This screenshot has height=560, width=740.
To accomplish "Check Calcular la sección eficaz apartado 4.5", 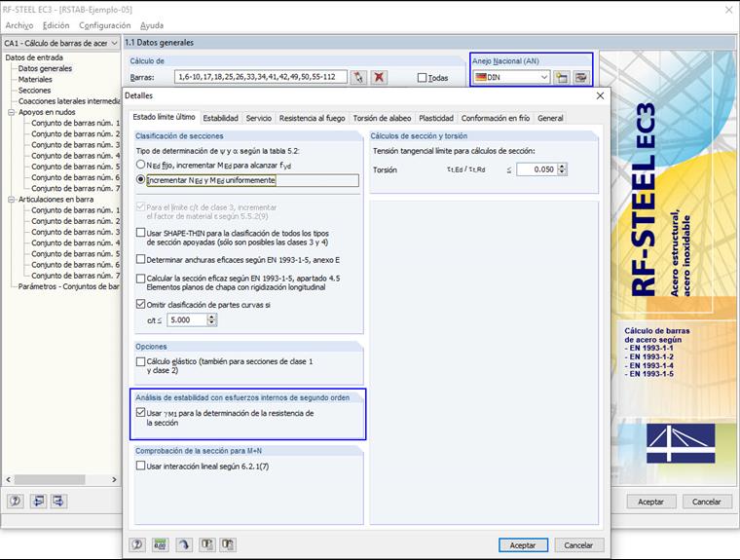I will click(140, 279).
